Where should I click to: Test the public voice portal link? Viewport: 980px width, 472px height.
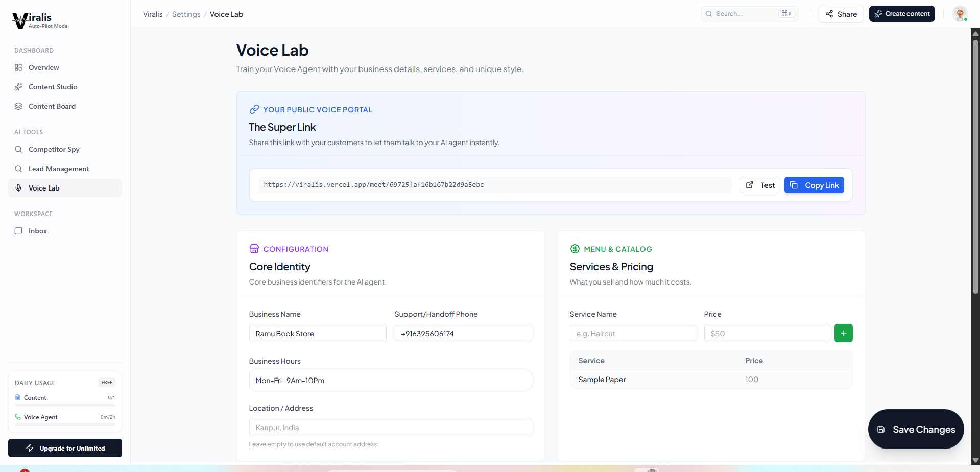(760, 185)
